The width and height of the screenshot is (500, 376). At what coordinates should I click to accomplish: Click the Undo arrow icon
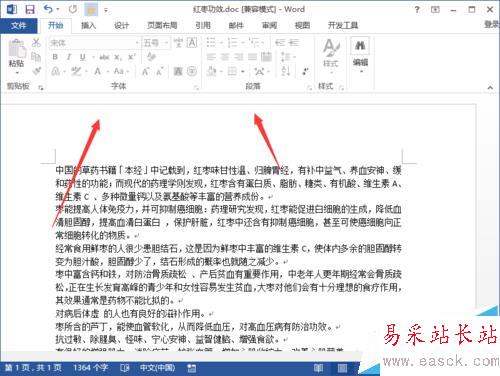tap(48, 9)
